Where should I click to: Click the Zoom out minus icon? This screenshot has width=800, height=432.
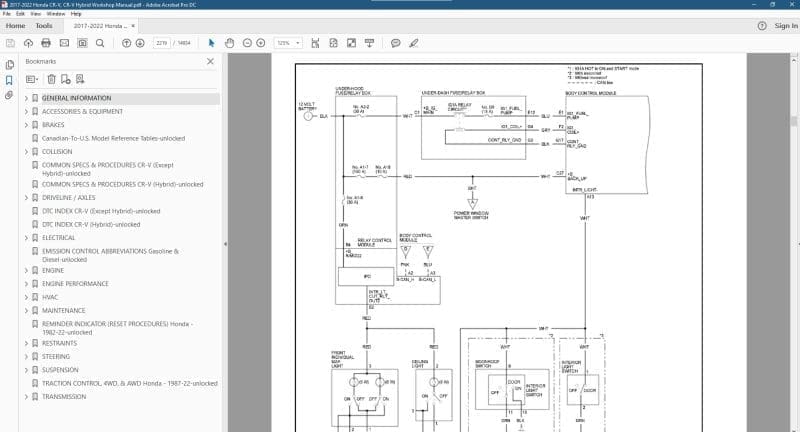point(247,43)
